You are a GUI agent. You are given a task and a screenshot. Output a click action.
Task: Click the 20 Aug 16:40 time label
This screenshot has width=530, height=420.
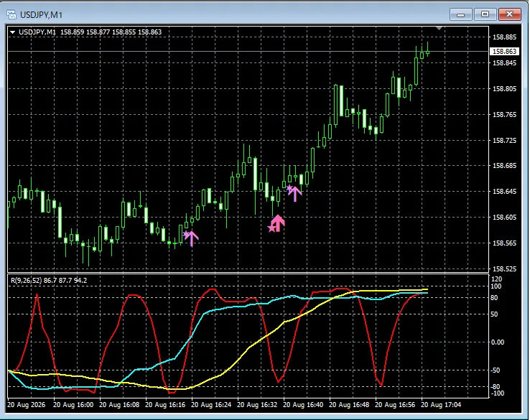click(303, 405)
